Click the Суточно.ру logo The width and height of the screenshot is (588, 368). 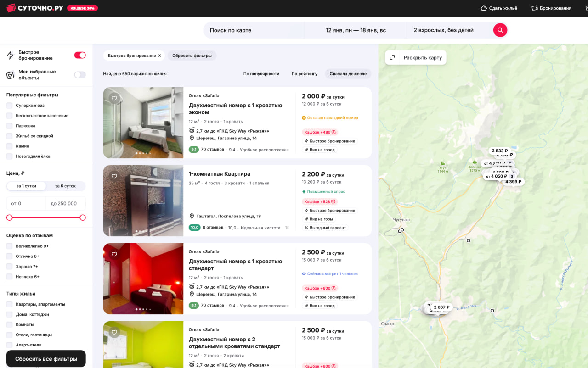(35, 8)
